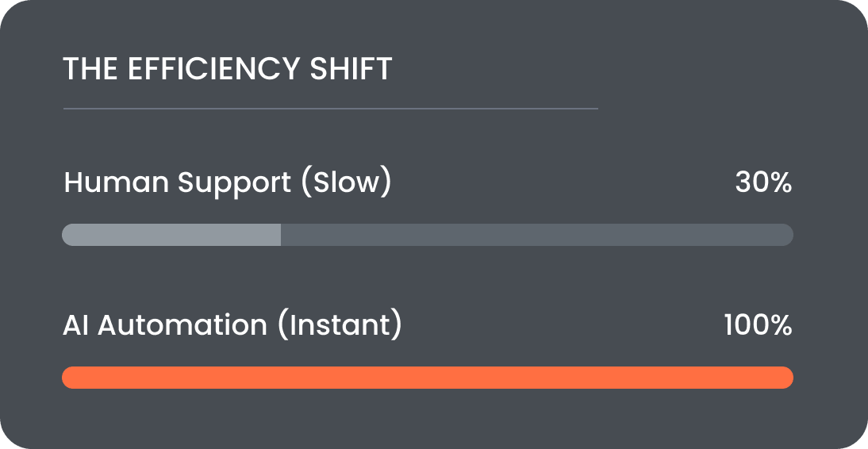
Task: Click the word "Automation" in the second label
Action: (x=182, y=325)
